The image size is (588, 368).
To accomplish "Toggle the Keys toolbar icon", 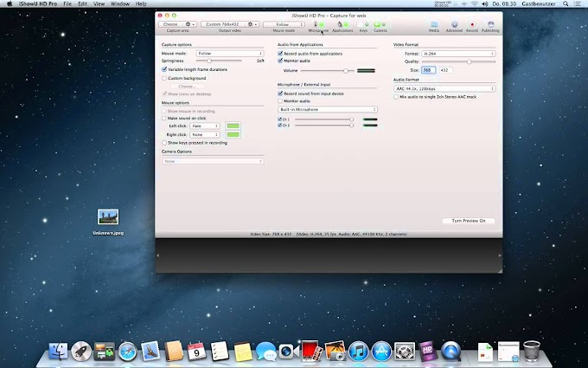I will click(363, 25).
